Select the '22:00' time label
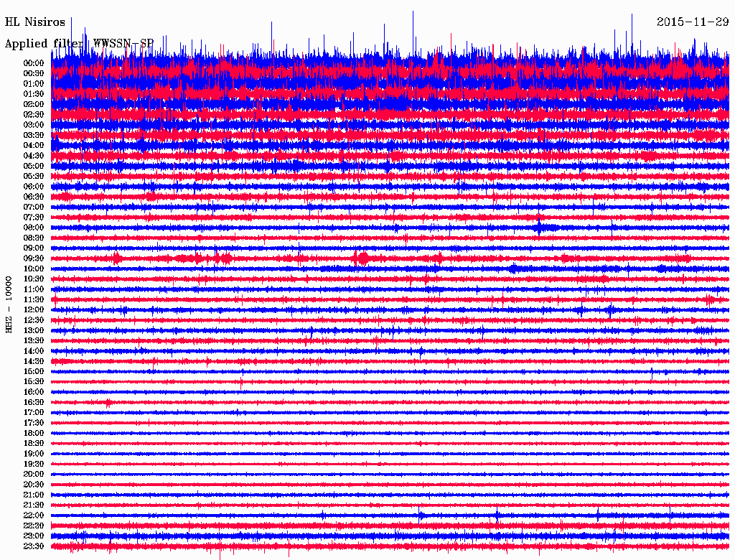The height and width of the screenshot is (560, 735). pyautogui.click(x=34, y=515)
